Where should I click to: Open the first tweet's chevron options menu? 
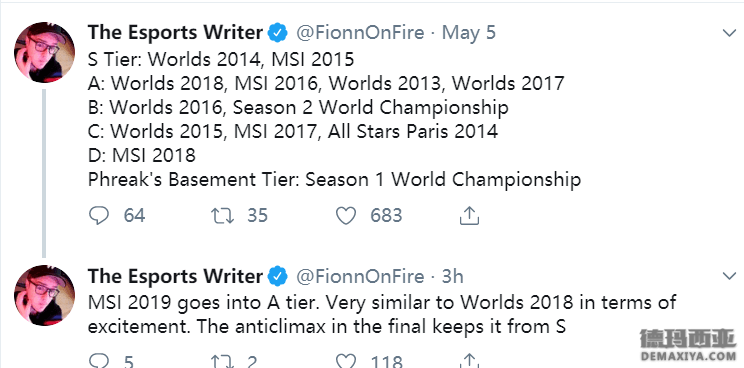(729, 33)
